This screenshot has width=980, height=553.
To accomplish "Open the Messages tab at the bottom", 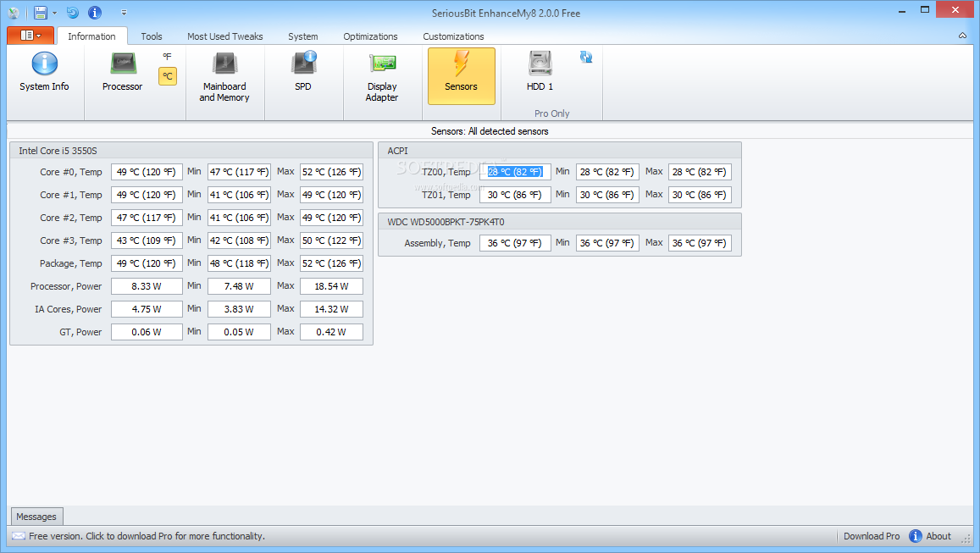I will tap(36, 517).
